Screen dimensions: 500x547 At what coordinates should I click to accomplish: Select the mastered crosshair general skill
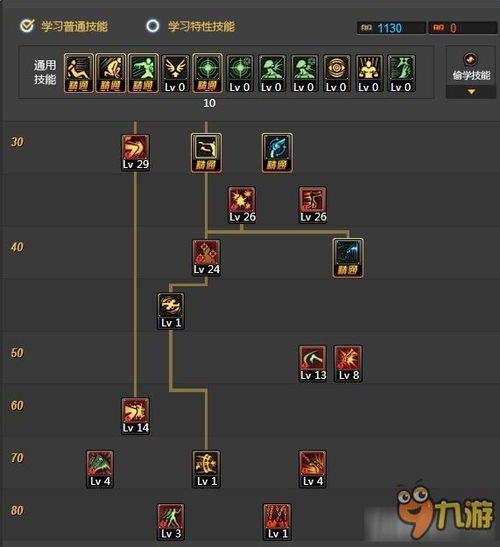pyautogui.click(x=207, y=73)
